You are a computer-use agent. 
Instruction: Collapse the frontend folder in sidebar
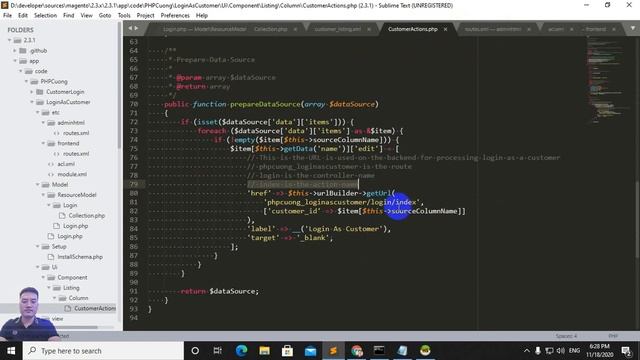click(x=44, y=143)
